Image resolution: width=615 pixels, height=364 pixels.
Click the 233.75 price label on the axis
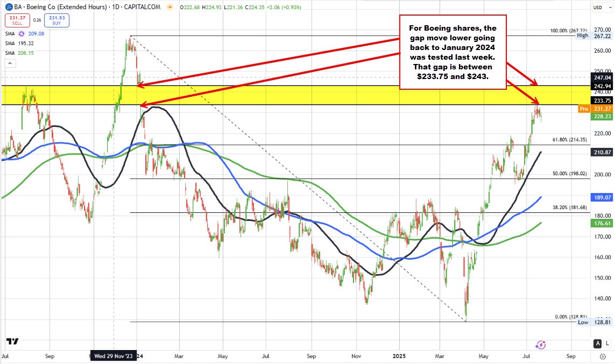[x=602, y=101]
